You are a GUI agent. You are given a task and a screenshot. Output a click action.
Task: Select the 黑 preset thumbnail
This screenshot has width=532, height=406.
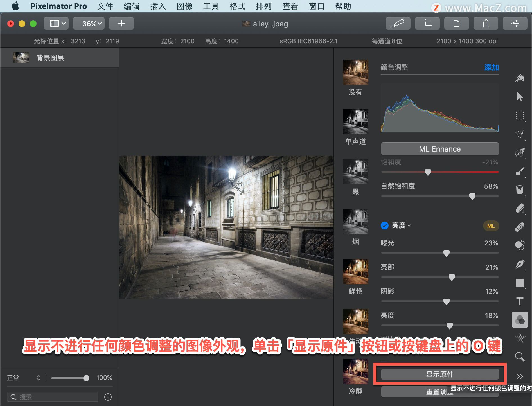[x=355, y=172]
